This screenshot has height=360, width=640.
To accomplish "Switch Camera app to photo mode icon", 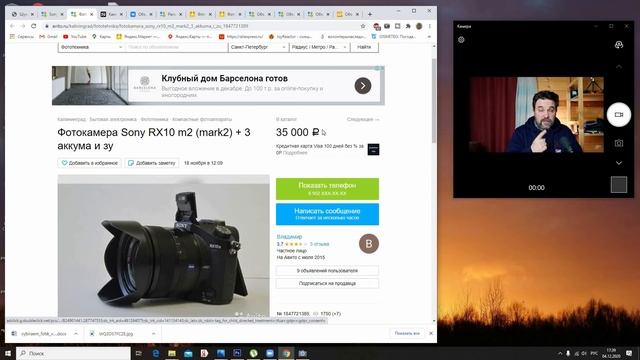I will [x=619, y=143].
